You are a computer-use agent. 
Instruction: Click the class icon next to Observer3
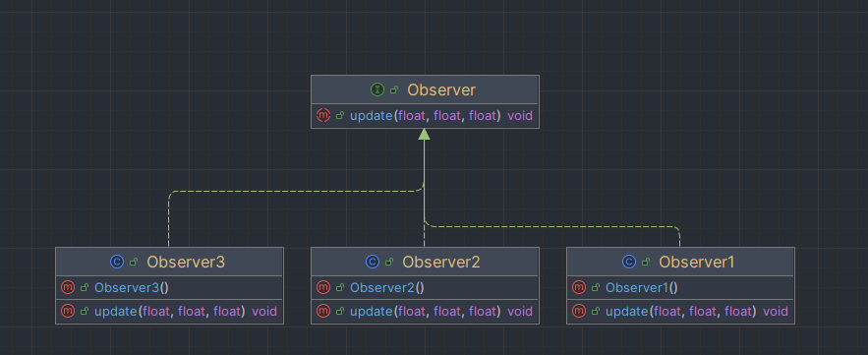(x=117, y=262)
